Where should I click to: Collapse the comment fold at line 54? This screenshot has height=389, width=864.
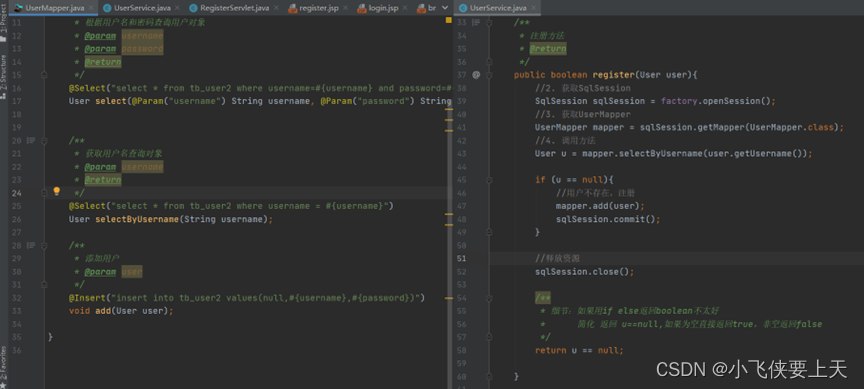pos(489,298)
